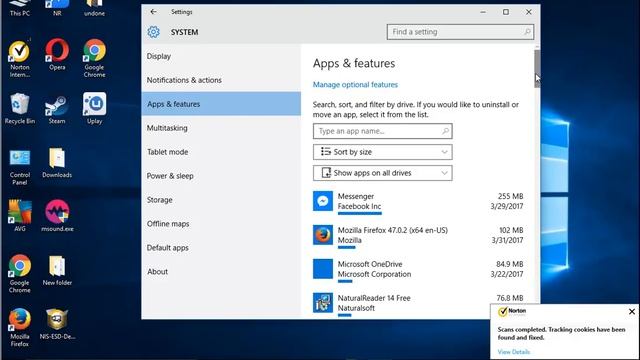The image size is (640, 360).
Task: Open Control Panel desktop icon
Action: click(20, 167)
